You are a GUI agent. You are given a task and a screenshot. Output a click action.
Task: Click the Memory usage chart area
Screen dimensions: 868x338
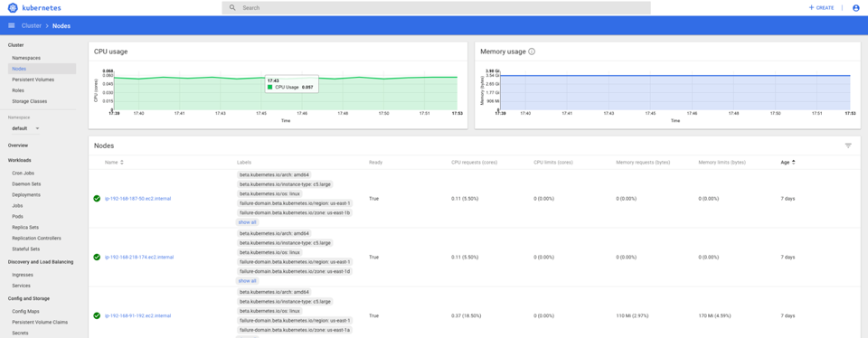pos(675,92)
